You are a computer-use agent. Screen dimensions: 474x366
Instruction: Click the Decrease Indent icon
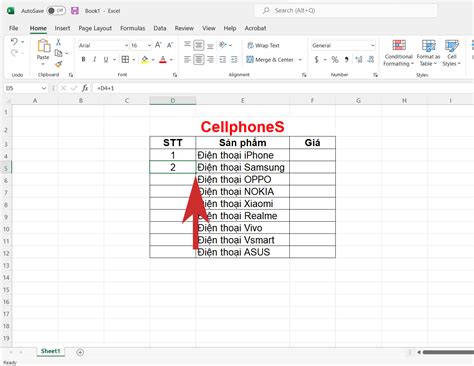pyautogui.click(x=222, y=60)
